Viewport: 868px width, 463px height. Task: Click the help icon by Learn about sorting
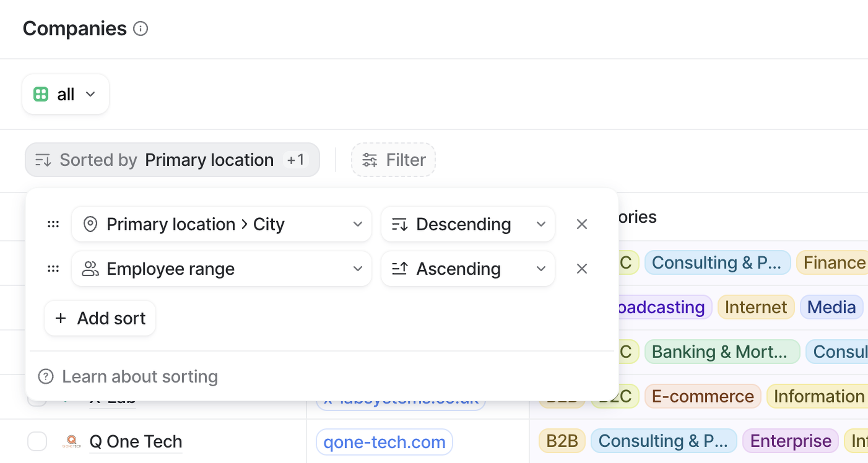(46, 376)
